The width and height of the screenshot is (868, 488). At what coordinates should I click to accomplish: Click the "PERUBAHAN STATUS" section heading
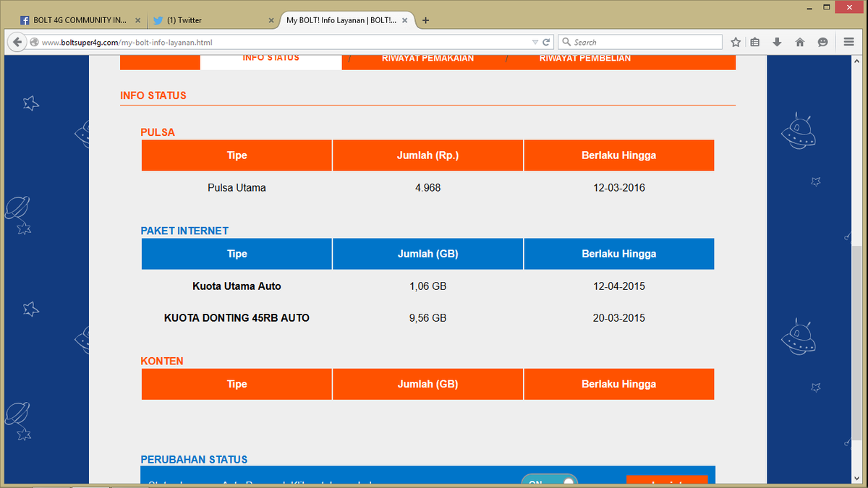point(194,459)
